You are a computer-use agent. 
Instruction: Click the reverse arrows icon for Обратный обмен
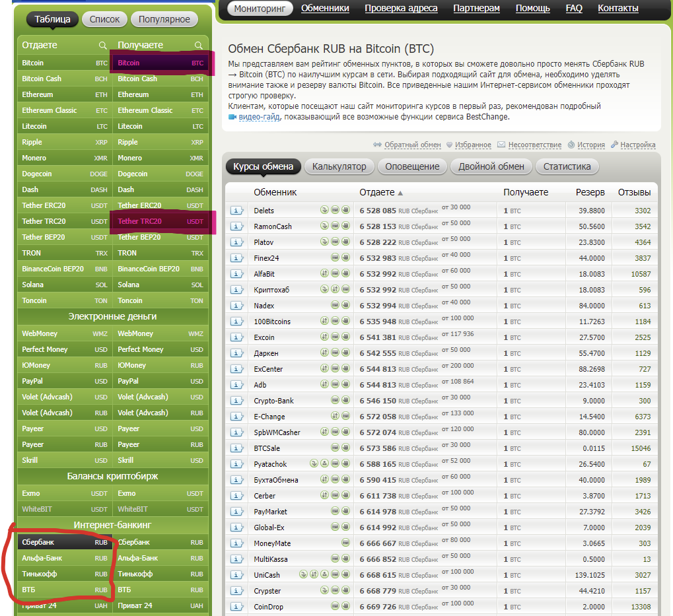pyautogui.click(x=378, y=145)
